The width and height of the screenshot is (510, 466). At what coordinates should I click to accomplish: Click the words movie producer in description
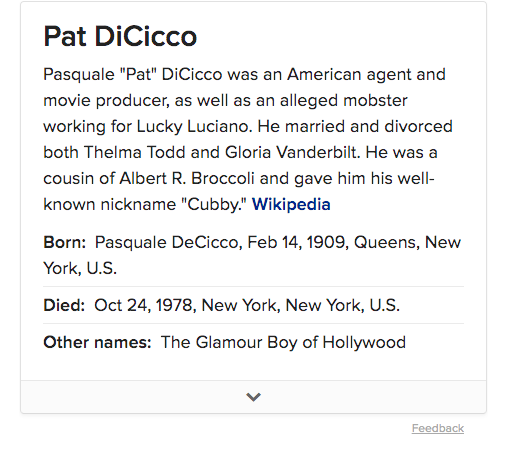(x=108, y=101)
